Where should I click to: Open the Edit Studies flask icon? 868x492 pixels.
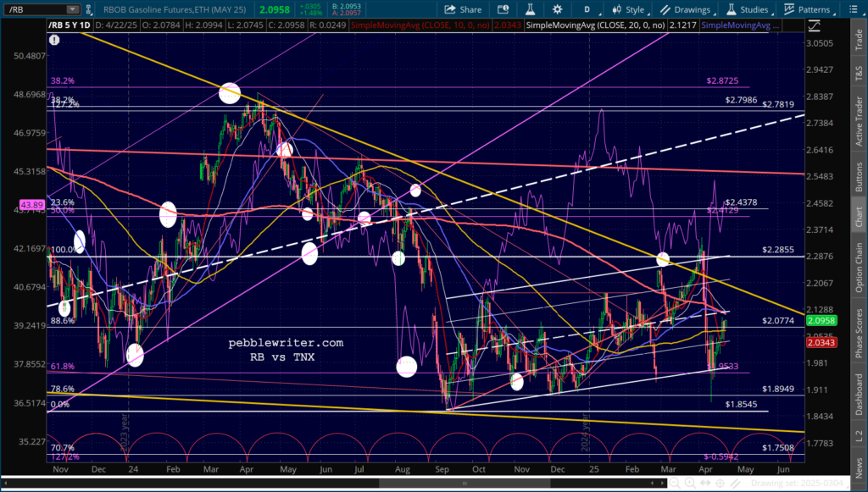[530, 9]
